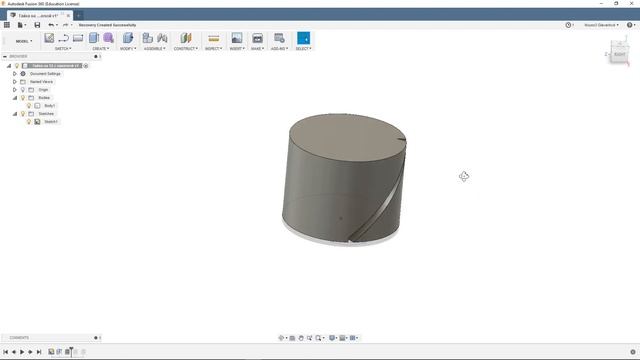The width and height of the screenshot is (640, 360).
Task: Jump timeline to the beginning
Action: (x=5, y=352)
